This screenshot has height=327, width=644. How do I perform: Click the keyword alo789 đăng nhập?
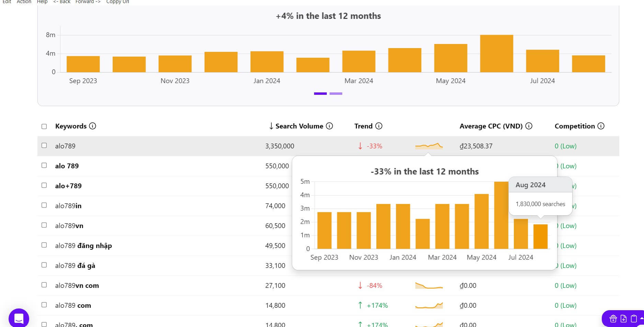tap(83, 246)
